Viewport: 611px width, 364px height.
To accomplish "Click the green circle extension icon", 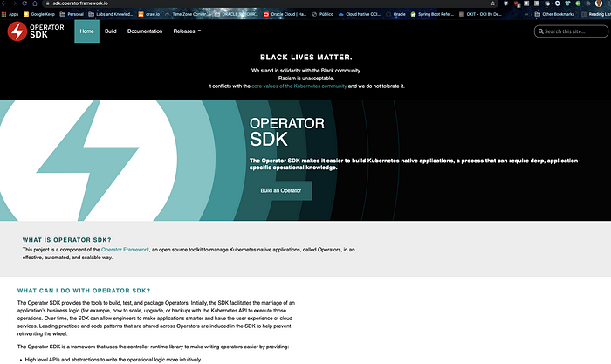I will tap(578, 3).
